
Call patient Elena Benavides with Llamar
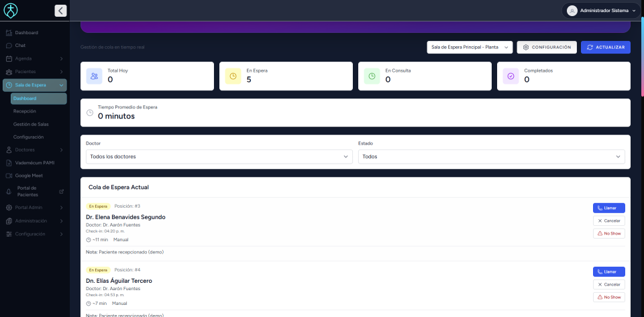pyautogui.click(x=608, y=208)
